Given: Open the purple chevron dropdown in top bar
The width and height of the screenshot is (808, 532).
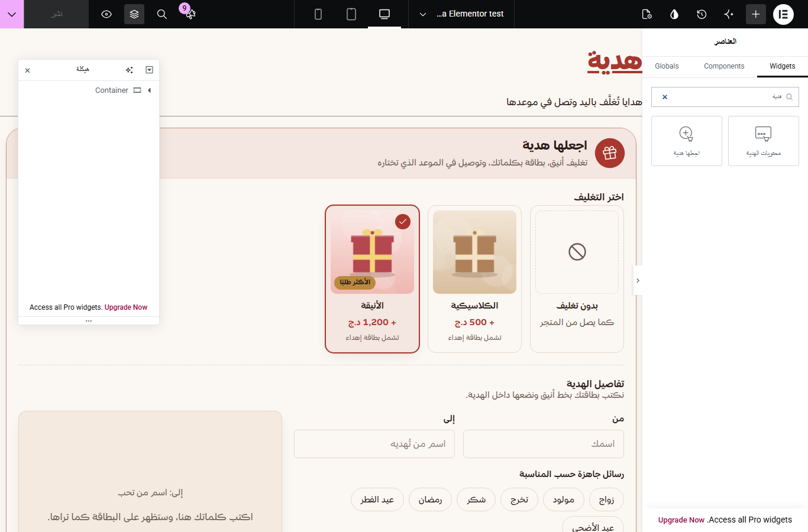Looking at the screenshot, I should (12, 14).
